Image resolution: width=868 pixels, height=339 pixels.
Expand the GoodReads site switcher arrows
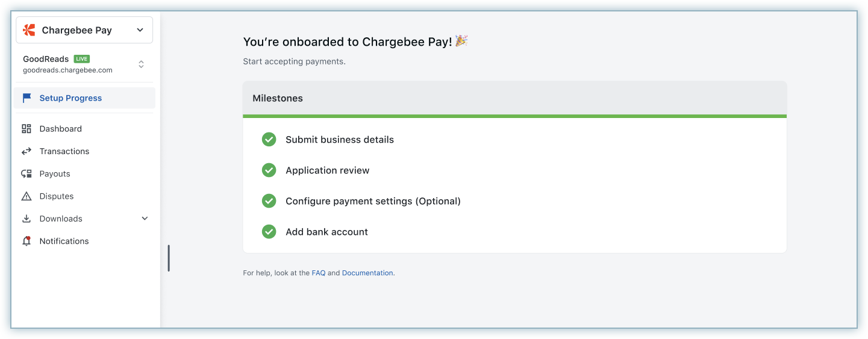click(x=141, y=64)
